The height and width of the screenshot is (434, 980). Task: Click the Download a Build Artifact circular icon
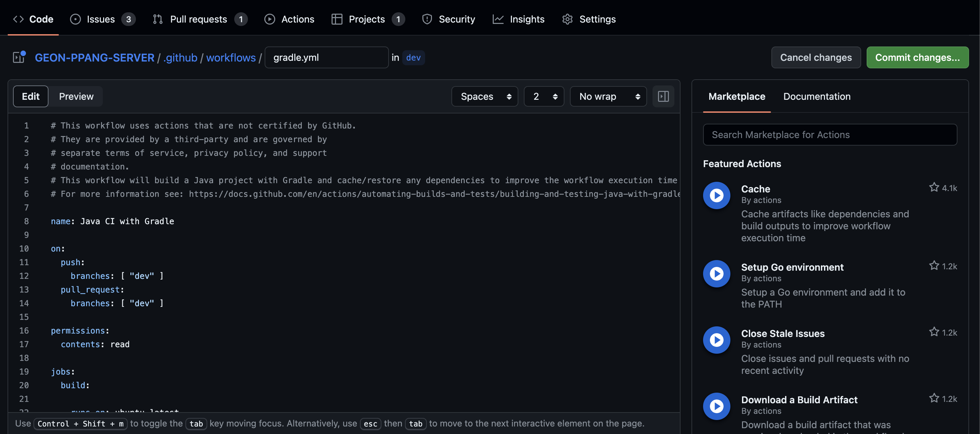(x=716, y=406)
